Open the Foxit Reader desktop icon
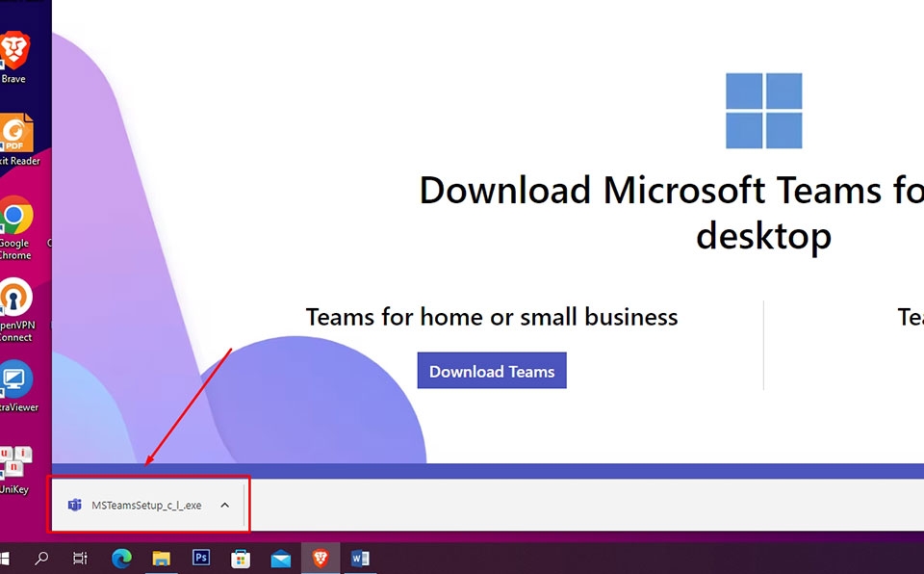The image size is (924, 574). [17, 139]
